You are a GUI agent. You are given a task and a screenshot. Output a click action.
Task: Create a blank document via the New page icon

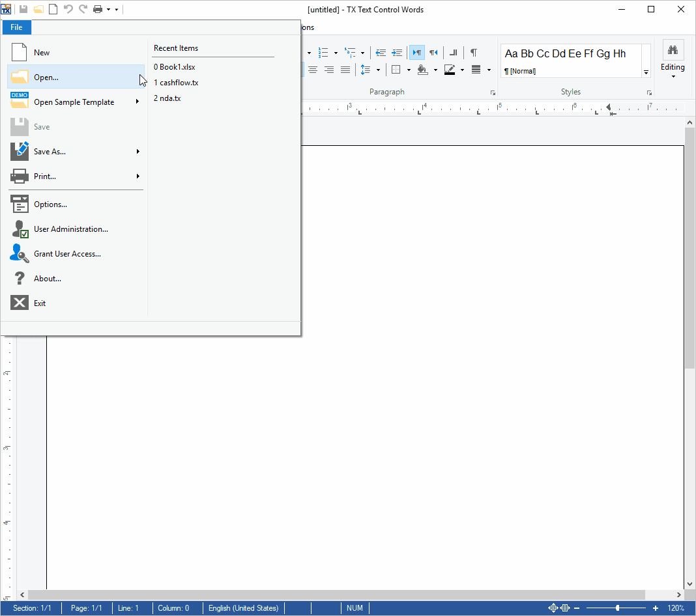click(x=53, y=8)
